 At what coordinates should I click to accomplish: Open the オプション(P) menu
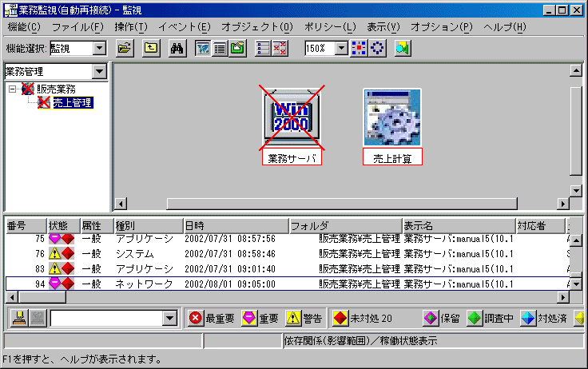click(x=442, y=27)
